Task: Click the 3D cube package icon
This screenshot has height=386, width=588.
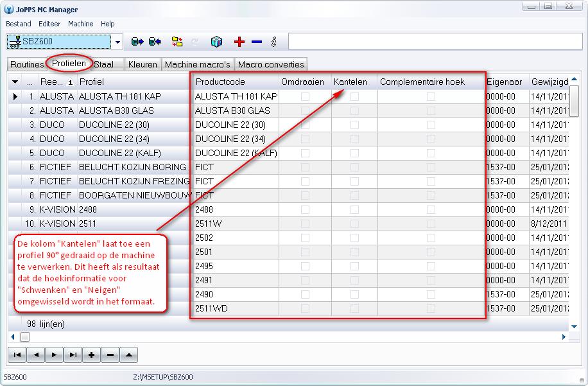Action: pos(216,42)
